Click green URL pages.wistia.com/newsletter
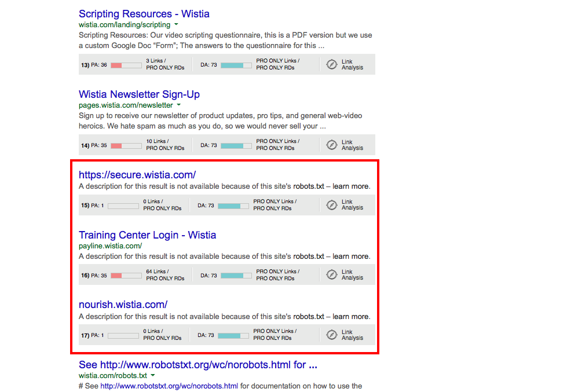The width and height of the screenshot is (567, 392). pyautogui.click(x=126, y=105)
